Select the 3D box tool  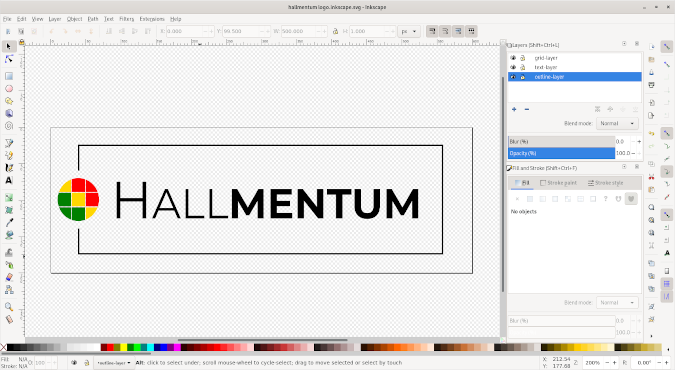point(9,113)
